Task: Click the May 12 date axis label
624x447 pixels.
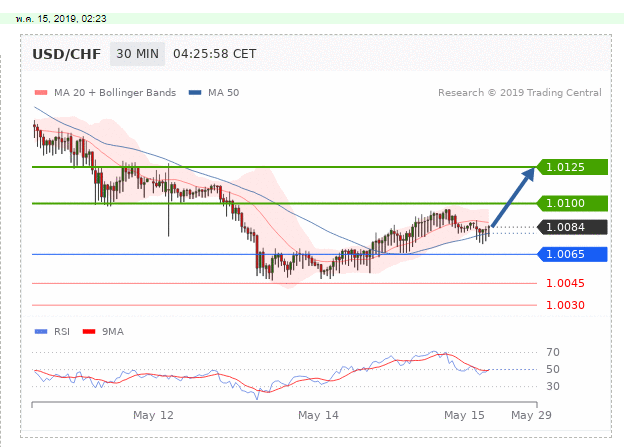Action: tap(153, 416)
